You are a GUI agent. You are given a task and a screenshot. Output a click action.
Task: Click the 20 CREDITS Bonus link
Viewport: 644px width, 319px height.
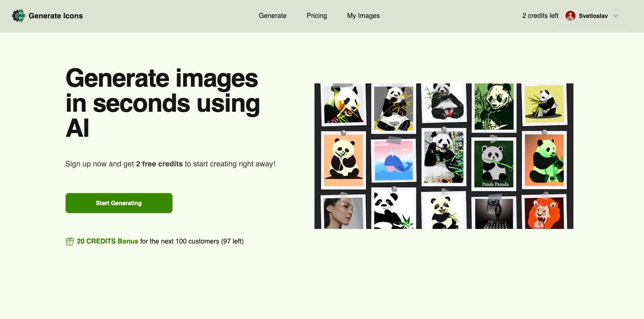point(107,241)
